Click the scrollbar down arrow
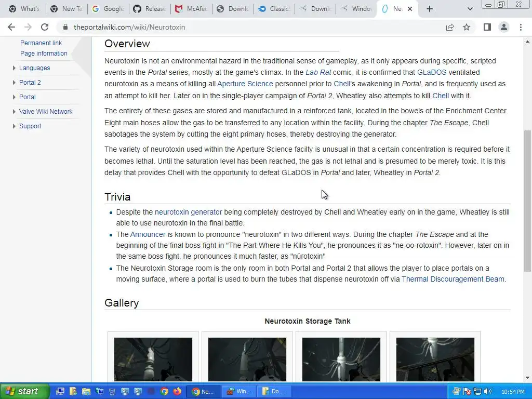Screen dimensions: 532x399 click(527, 378)
